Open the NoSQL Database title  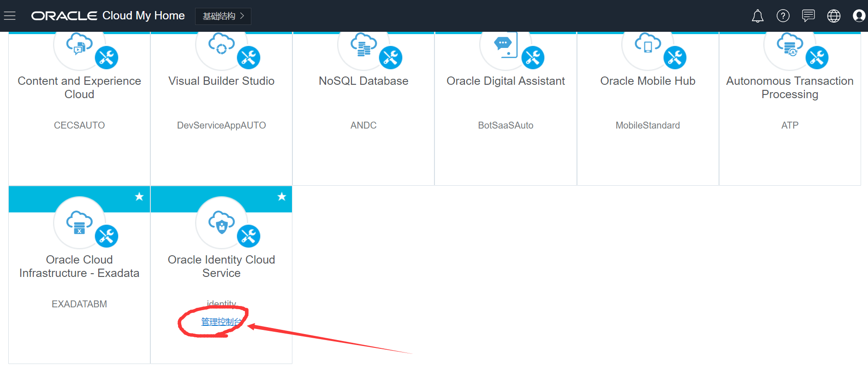[x=363, y=81]
